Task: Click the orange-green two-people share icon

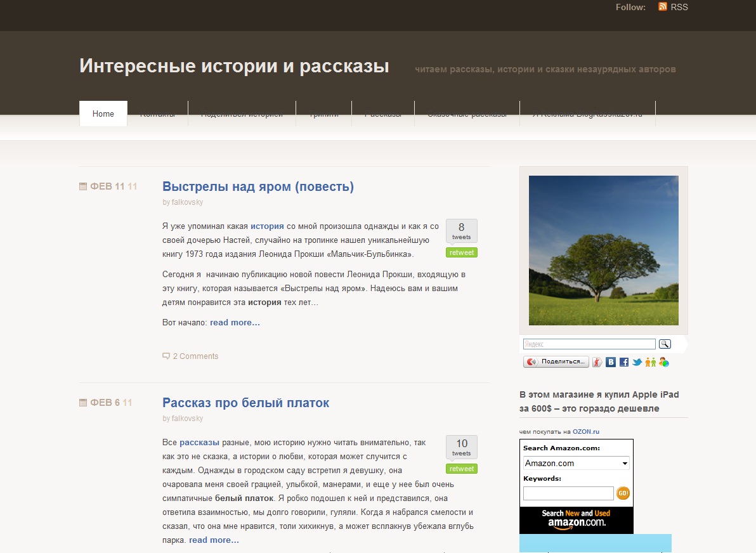Action: pyautogui.click(x=651, y=362)
